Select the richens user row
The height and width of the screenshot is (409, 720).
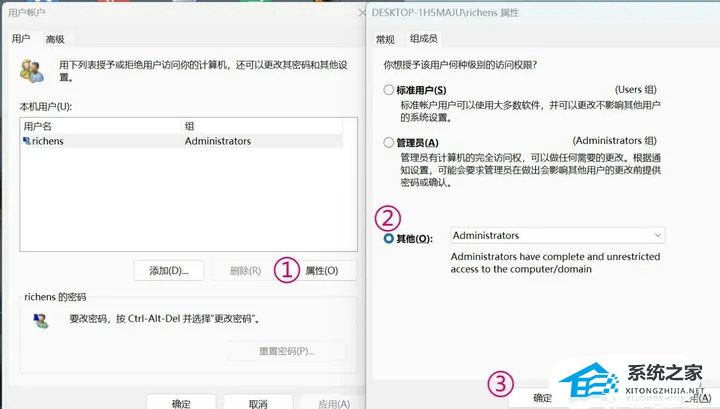(x=182, y=141)
